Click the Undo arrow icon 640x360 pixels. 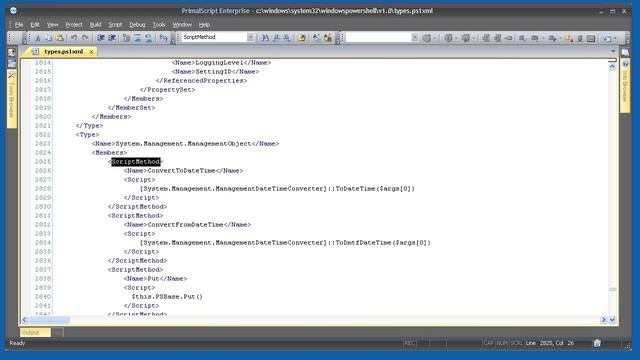pos(74,38)
